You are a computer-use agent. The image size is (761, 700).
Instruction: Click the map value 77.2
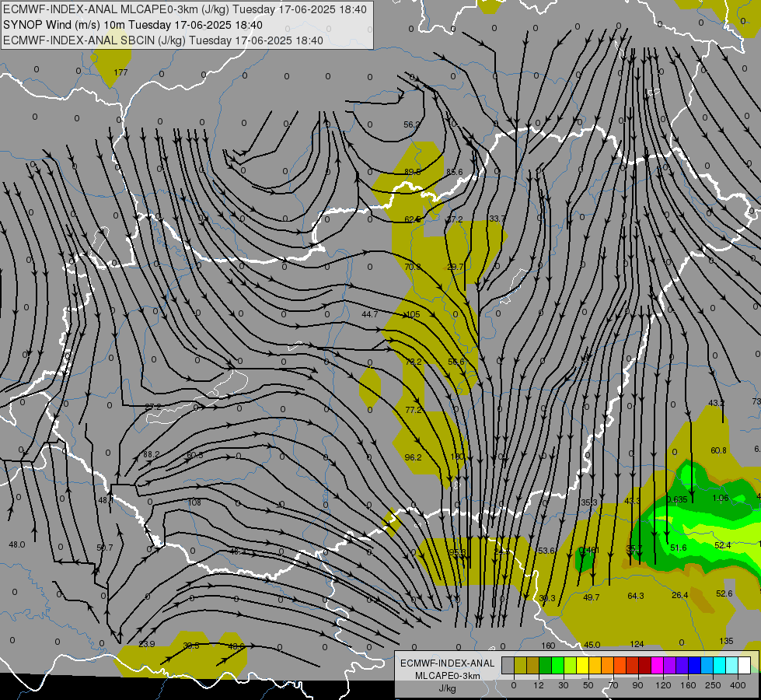pos(413,410)
